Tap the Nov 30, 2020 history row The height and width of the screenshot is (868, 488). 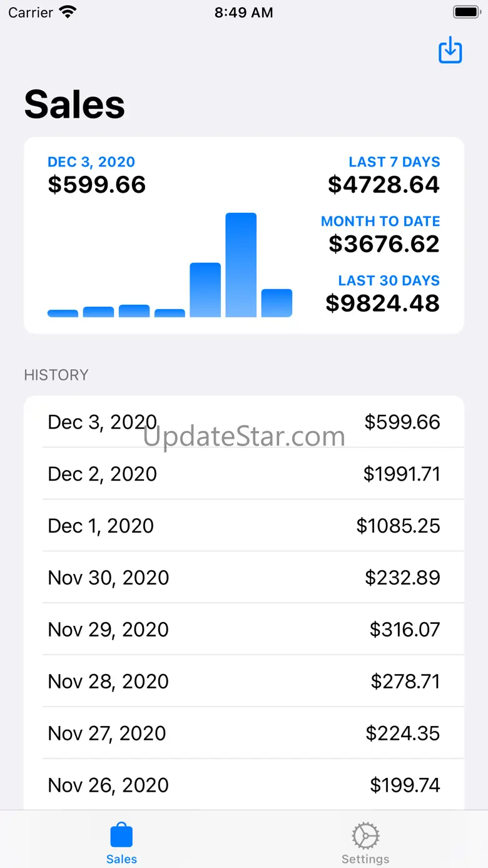pyautogui.click(x=244, y=578)
